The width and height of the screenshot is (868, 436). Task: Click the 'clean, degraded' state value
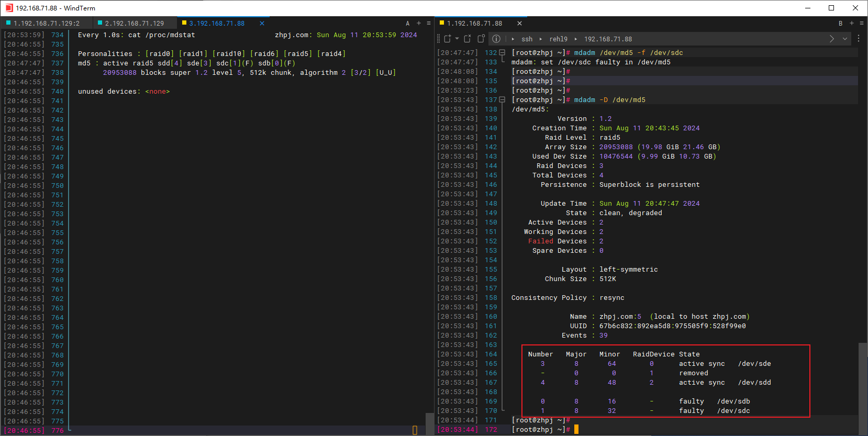(x=630, y=213)
